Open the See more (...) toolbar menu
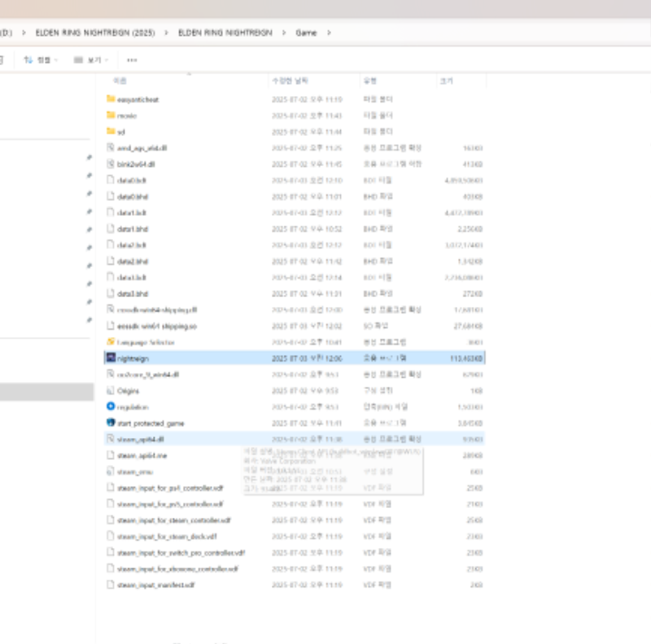Screen dimensions: 651x644 (x=132, y=60)
